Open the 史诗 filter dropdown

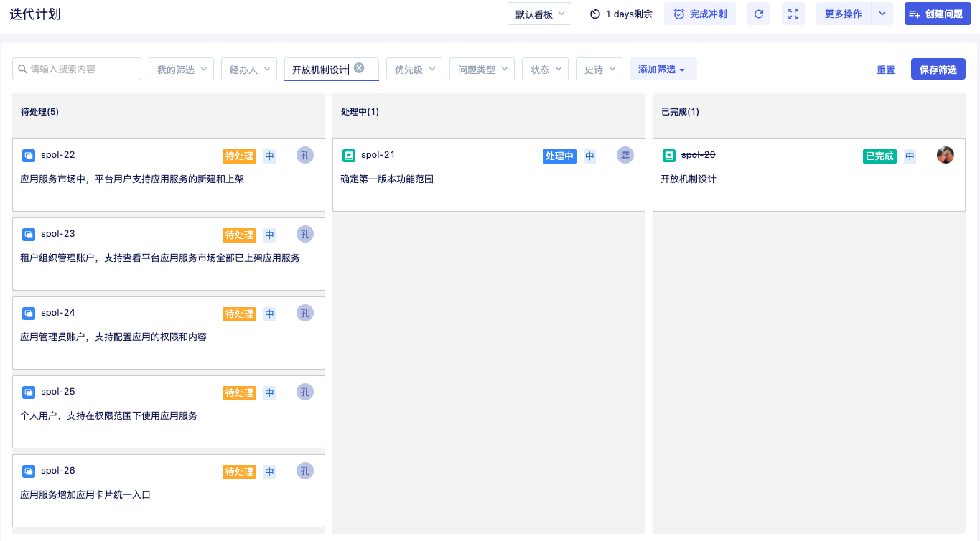pyautogui.click(x=599, y=69)
